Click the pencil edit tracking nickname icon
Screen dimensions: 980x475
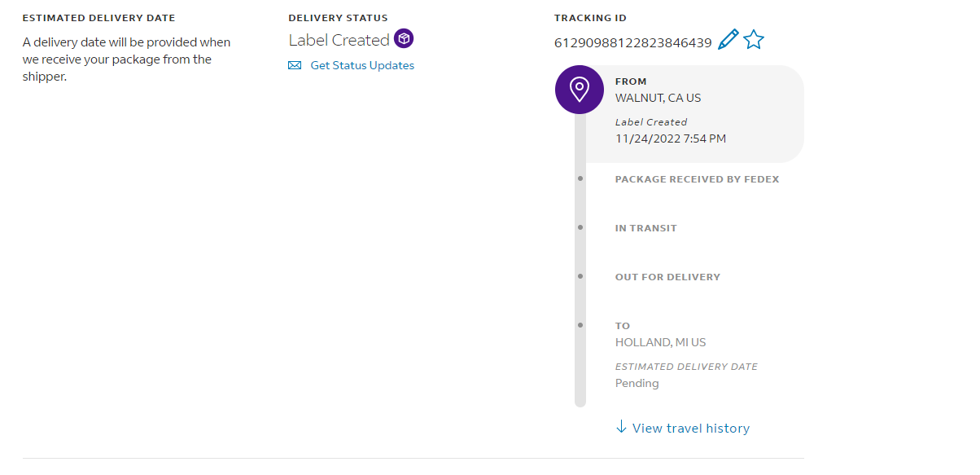point(728,39)
